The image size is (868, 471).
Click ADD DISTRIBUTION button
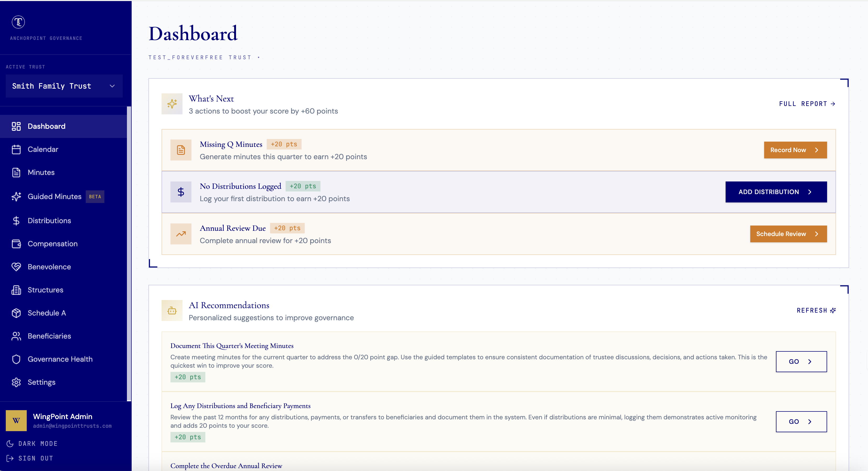click(776, 192)
